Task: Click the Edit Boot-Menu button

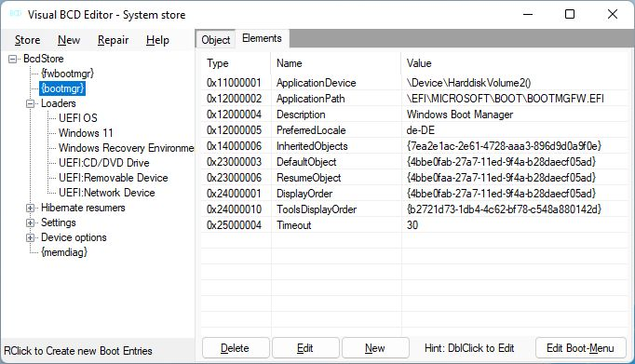Action: 580,348
